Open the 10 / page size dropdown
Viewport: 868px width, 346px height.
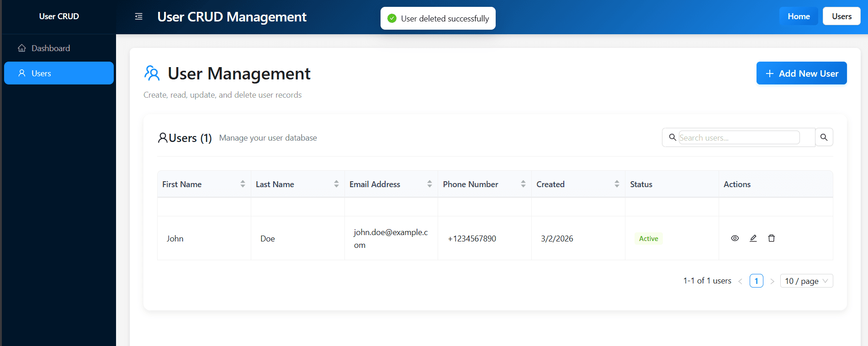tap(806, 281)
